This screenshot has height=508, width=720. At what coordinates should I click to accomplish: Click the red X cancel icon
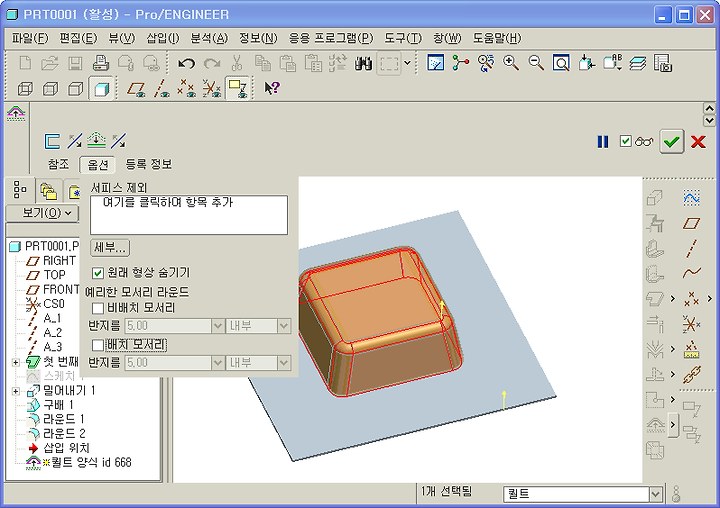698,141
